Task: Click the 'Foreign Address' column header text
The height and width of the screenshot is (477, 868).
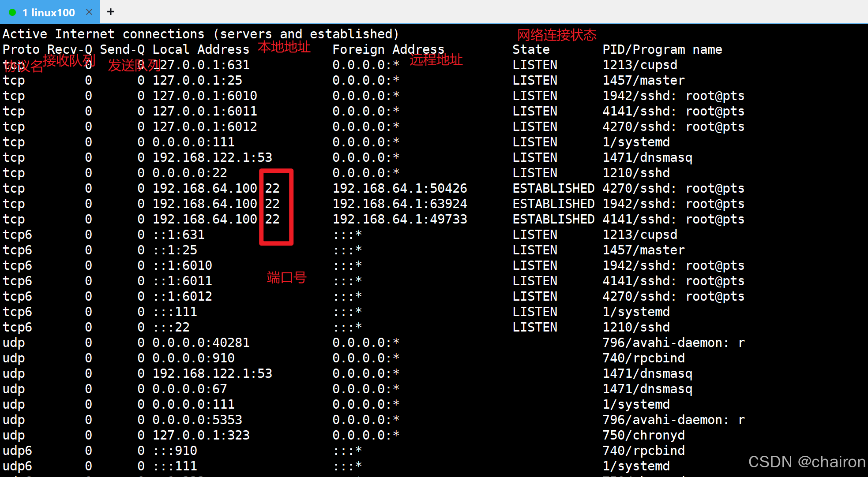Action: [x=388, y=49]
